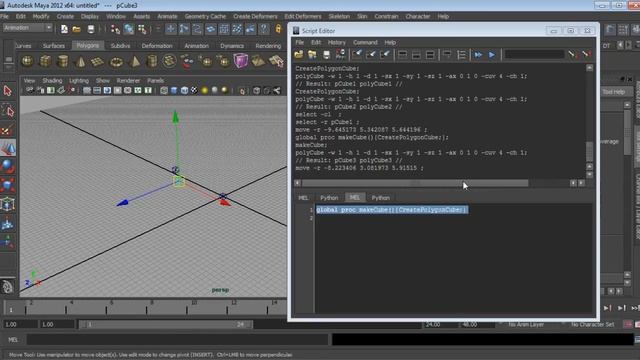Screen dimensions: 640x360
Task: Save the scene using the disk icon
Action: [x=91, y=29]
